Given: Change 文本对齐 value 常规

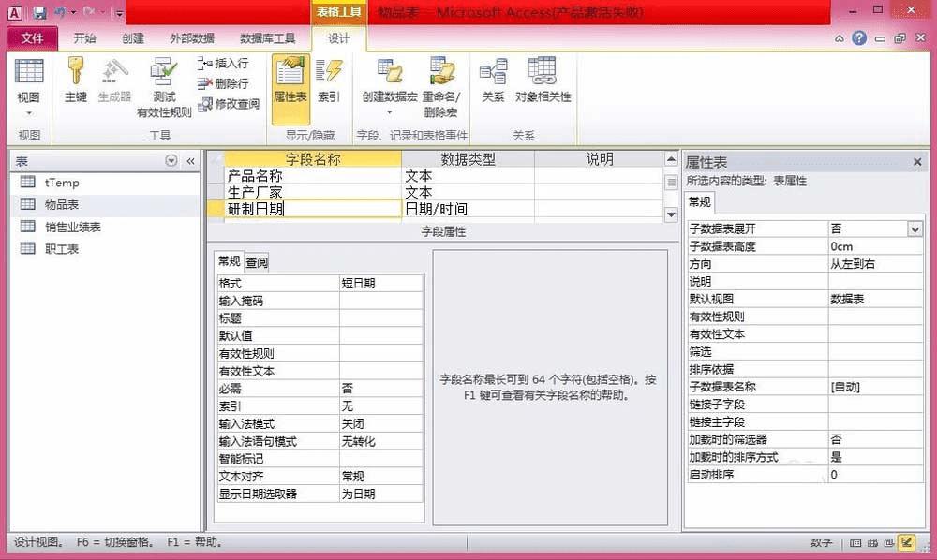Looking at the screenshot, I should click(x=381, y=477).
